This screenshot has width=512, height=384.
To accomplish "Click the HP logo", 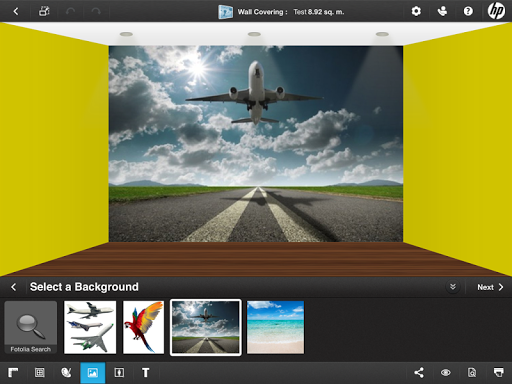I will tap(496, 11).
